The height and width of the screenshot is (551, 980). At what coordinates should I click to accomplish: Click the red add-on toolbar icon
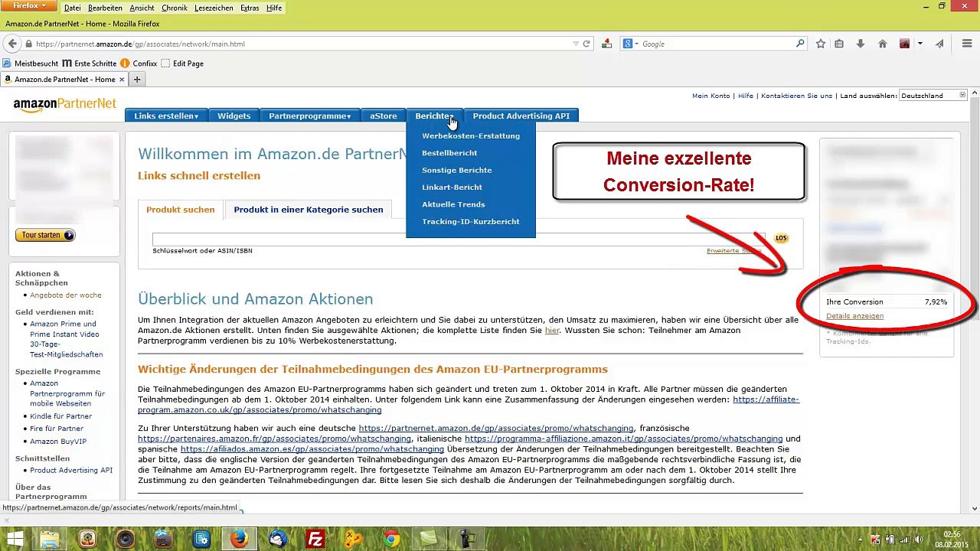[x=904, y=44]
